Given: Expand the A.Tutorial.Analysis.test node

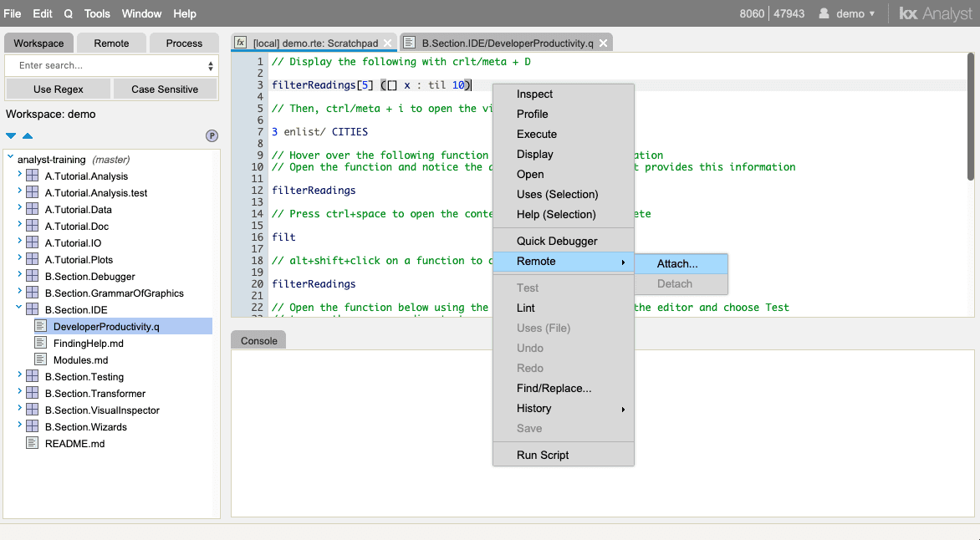Looking at the screenshot, I should [x=19, y=192].
